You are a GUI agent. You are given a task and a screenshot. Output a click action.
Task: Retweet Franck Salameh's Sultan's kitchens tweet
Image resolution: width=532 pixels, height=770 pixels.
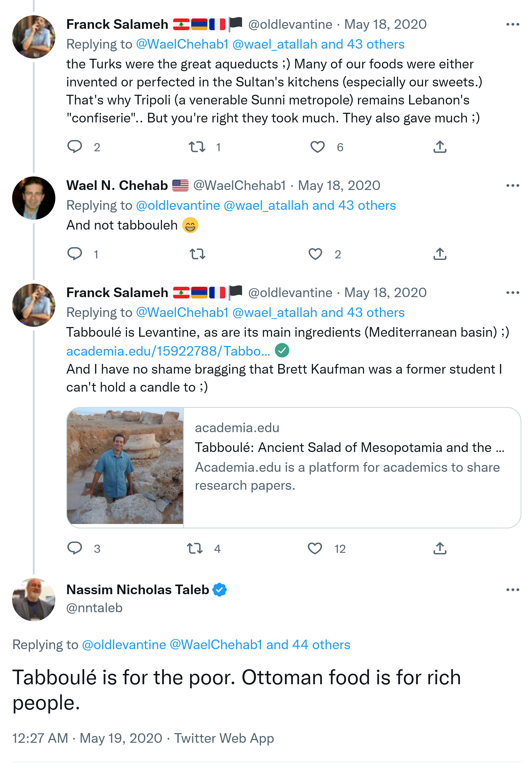tap(197, 147)
